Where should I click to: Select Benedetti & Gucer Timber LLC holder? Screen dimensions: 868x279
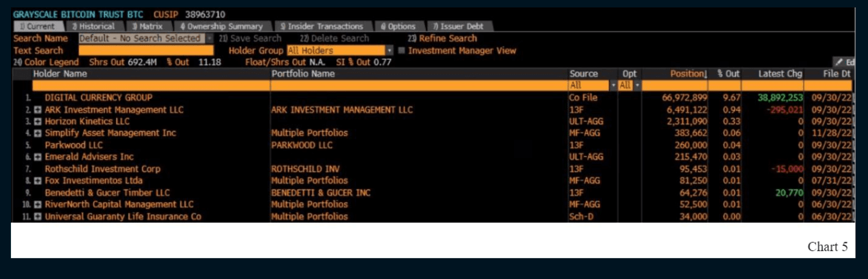pos(107,193)
